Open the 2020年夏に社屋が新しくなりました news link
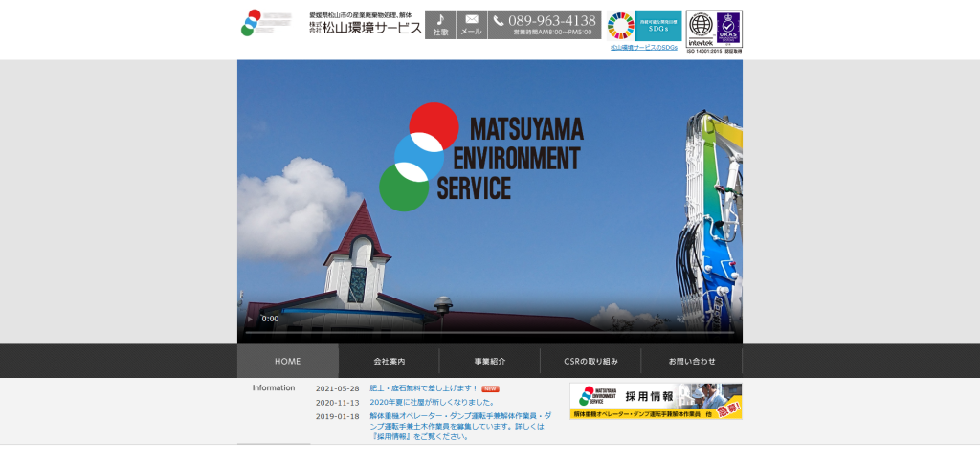This screenshot has width=980, height=464. [x=432, y=403]
